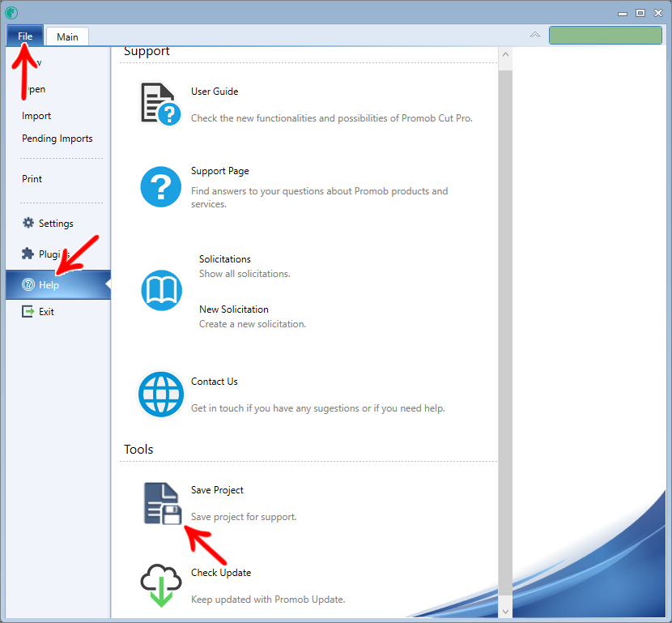Click Save Project for support
The height and width of the screenshot is (623, 672).
point(217,490)
